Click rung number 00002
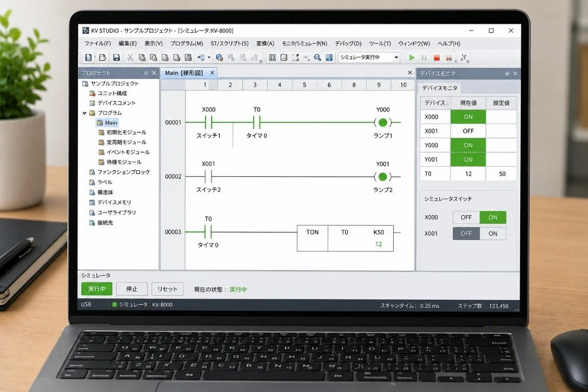Image resolution: width=588 pixels, height=392 pixels. click(x=173, y=176)
